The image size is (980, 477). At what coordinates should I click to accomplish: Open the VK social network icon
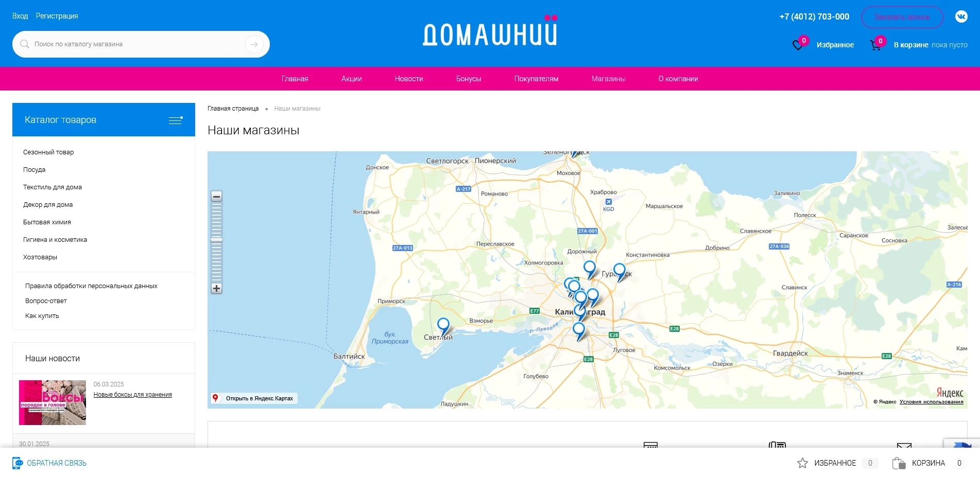[961, 16]
